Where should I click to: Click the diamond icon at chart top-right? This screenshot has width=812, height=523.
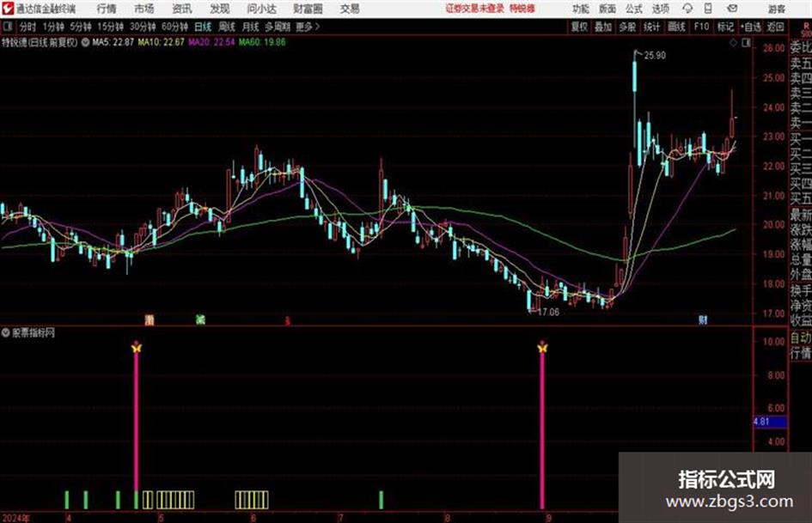click(x=733, y=43)
